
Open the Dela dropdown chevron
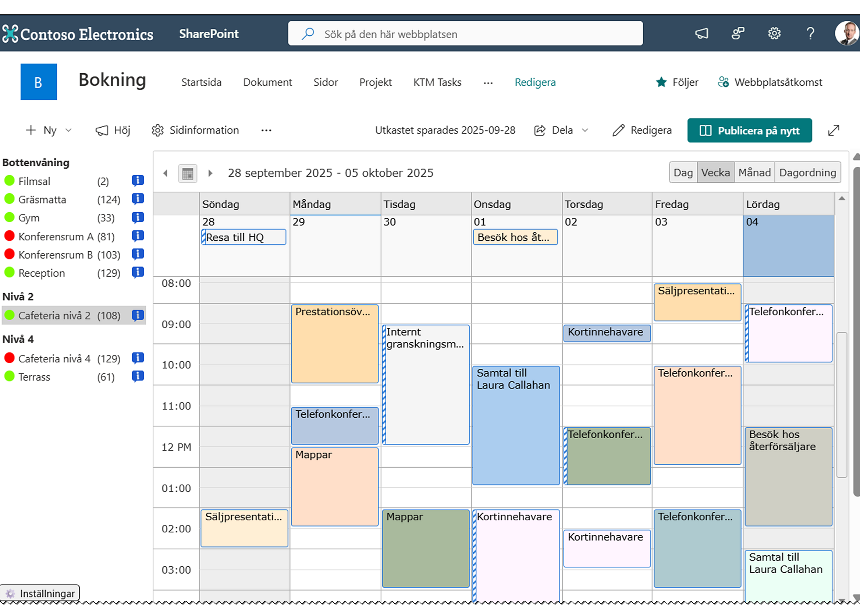pos(585,130)
